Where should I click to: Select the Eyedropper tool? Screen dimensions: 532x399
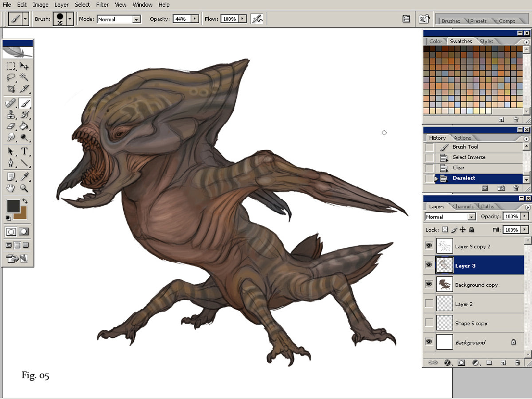(x=24, y=177)
